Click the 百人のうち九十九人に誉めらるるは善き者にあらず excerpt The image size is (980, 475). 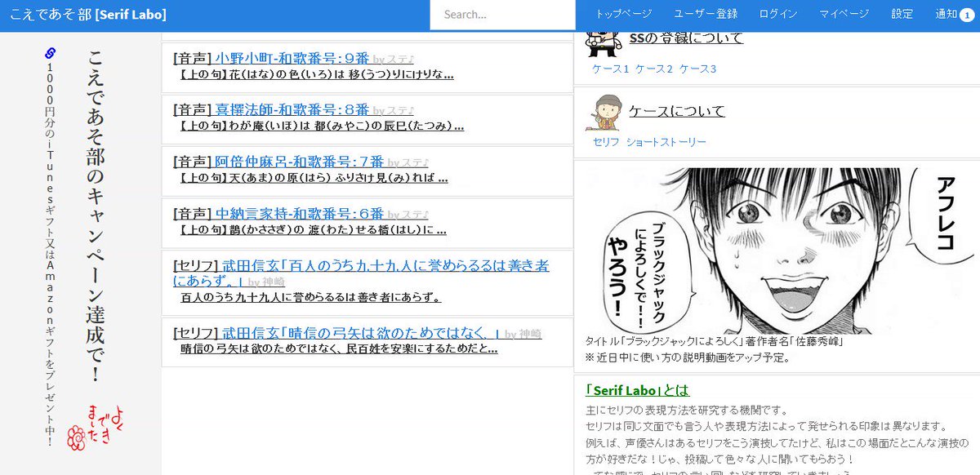[311, 297]
